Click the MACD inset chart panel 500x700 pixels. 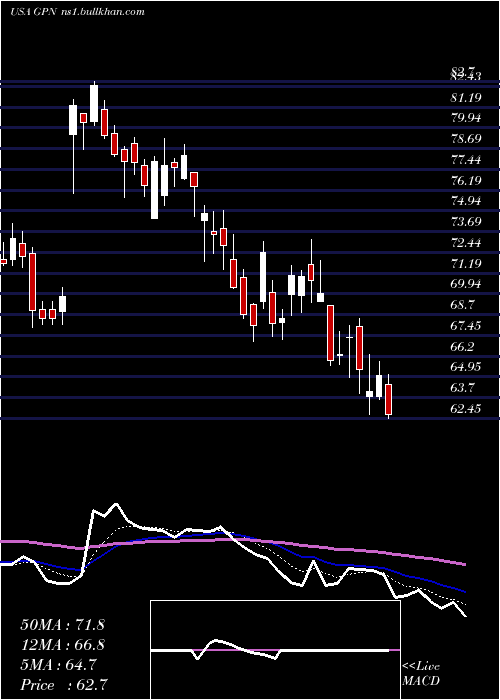pos(275,650)
